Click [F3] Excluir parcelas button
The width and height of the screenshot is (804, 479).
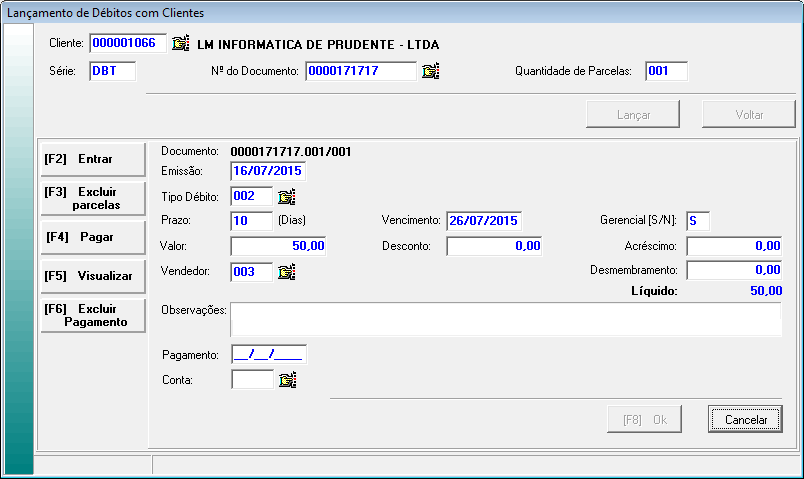pyautogui.click(x=92, y=197)
